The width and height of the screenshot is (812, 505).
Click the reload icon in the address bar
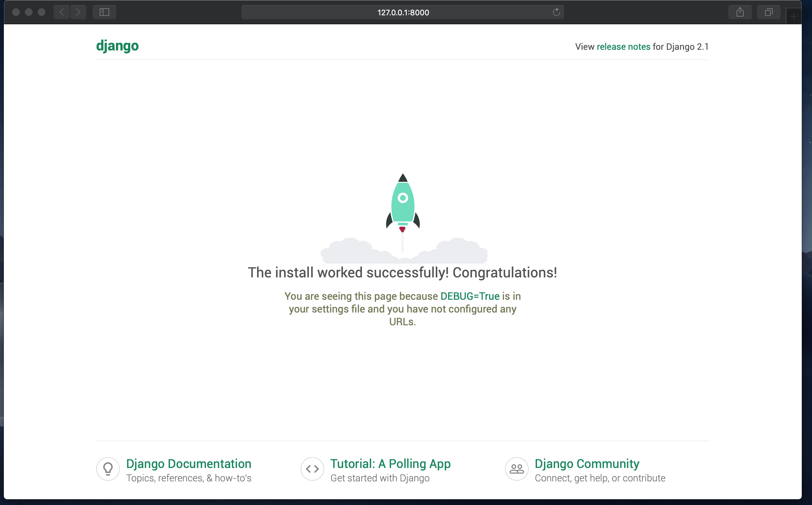(x=556, y=12)
